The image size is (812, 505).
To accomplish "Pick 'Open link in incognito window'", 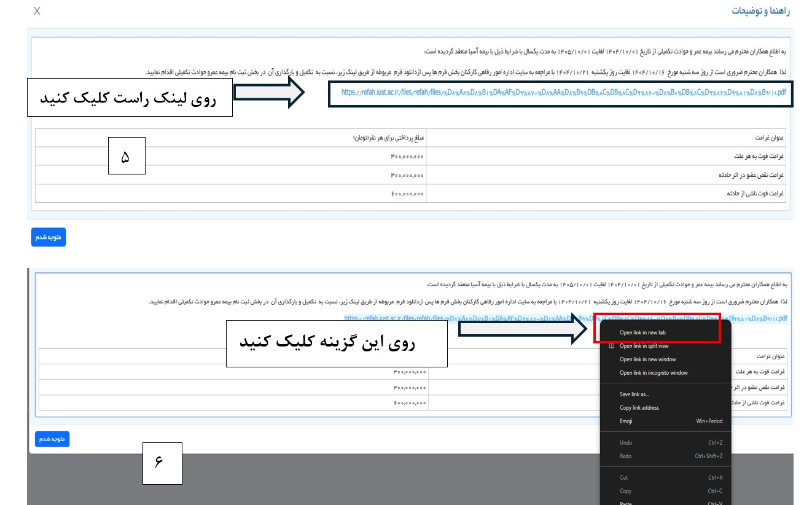I will click(x=654, y=373).
